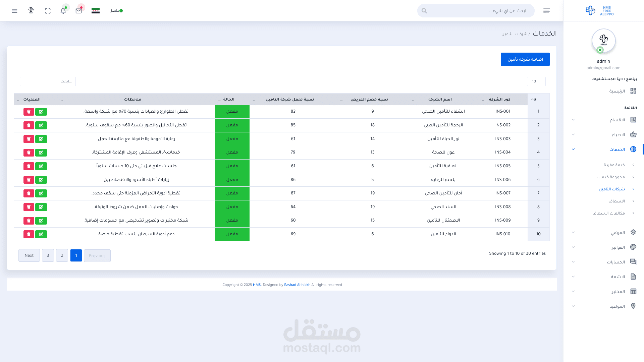The width and height of the screenshot is (644, 362).
Task: Open شركات التامين submenu item
Action: 611,189
